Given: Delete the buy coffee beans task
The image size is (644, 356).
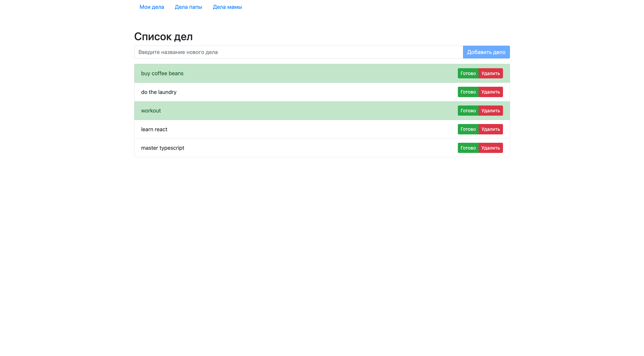Looking at the screenshot, I should 491,73.
